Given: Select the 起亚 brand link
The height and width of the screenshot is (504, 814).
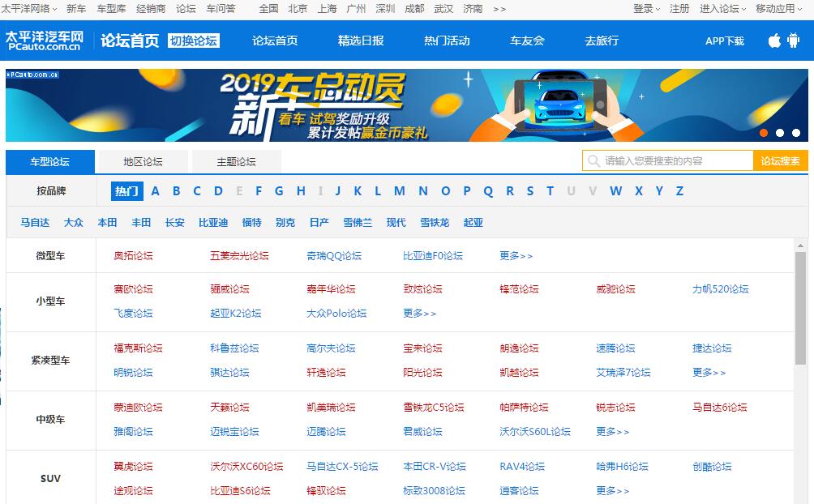Looking at the screenshot, I should [473, 223].
